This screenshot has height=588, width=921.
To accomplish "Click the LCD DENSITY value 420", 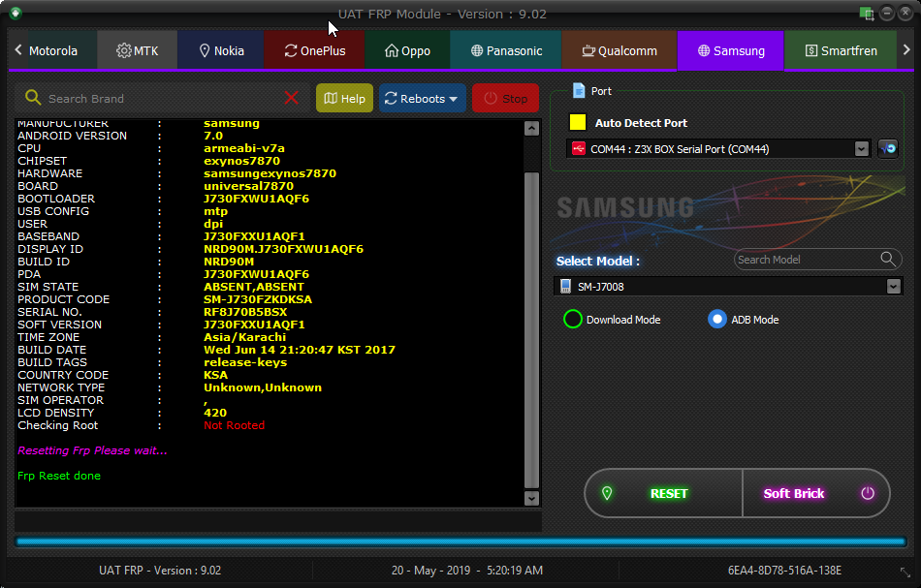I will 215,413.
